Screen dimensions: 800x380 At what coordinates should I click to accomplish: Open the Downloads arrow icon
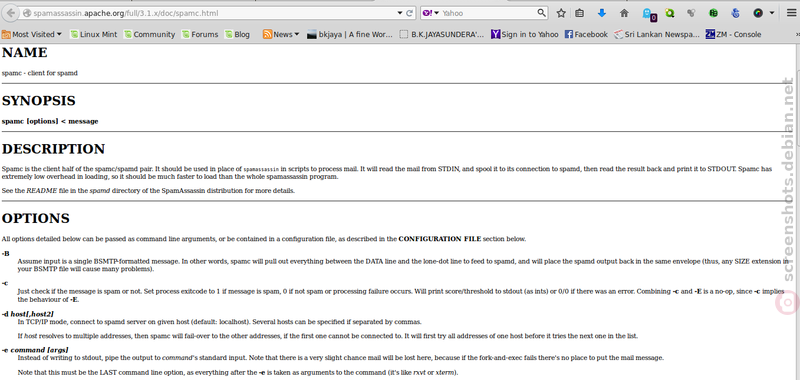click(602, 13)
